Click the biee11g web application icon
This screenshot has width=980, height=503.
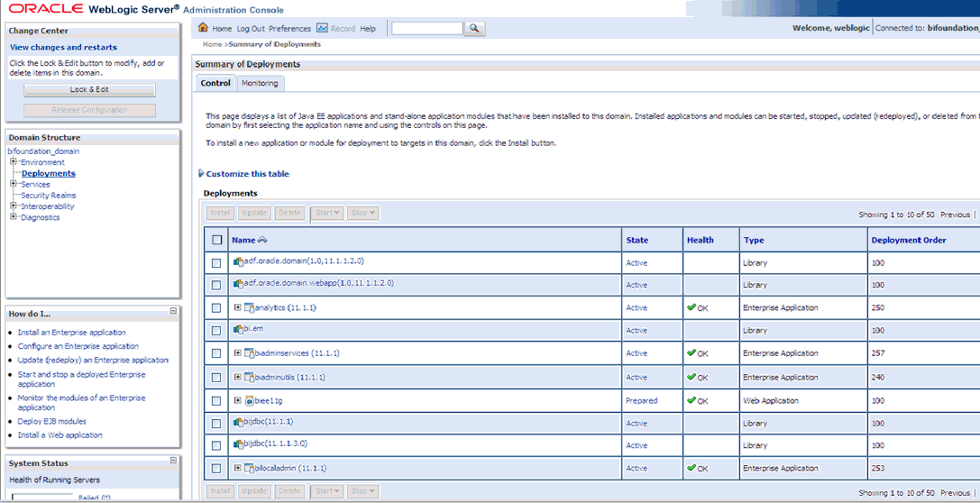[250, 401]
